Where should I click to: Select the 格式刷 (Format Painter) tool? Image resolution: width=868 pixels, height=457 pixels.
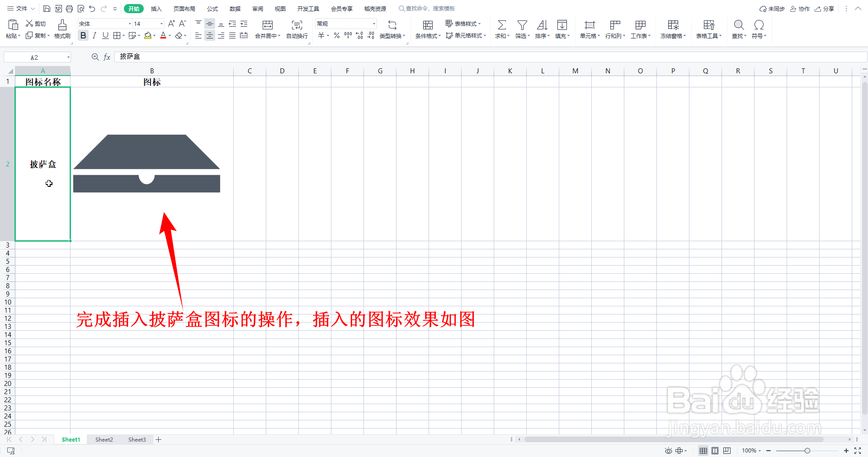coord(62,29)
